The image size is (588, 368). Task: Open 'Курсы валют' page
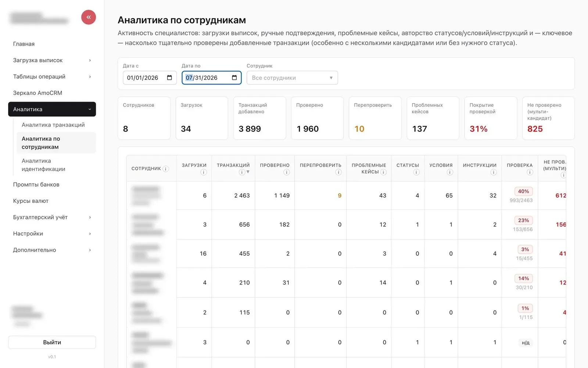tap(52, 201)
